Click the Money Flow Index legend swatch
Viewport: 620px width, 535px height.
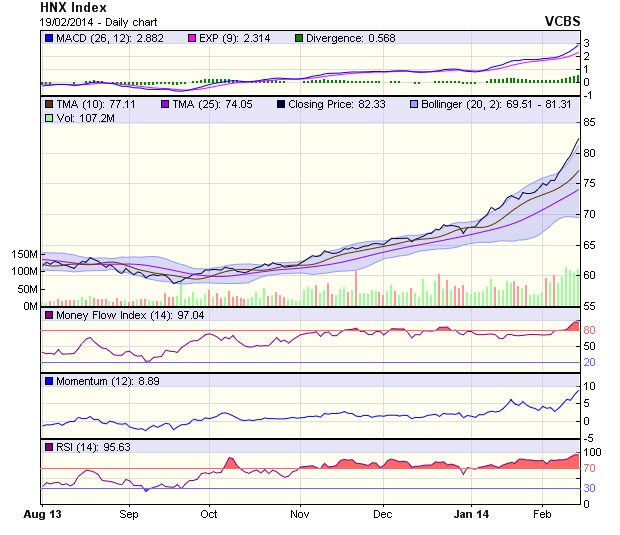click(x=48, y=316)
